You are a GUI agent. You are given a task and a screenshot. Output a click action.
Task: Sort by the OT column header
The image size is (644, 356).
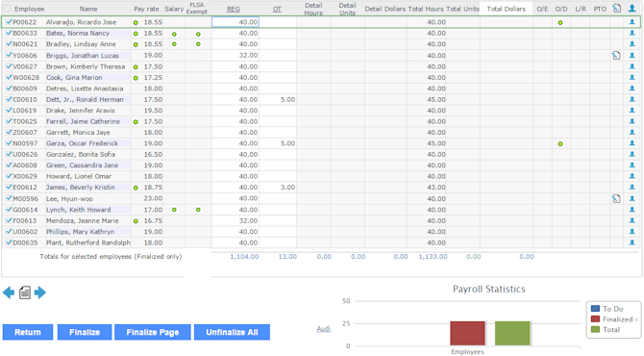277,9
